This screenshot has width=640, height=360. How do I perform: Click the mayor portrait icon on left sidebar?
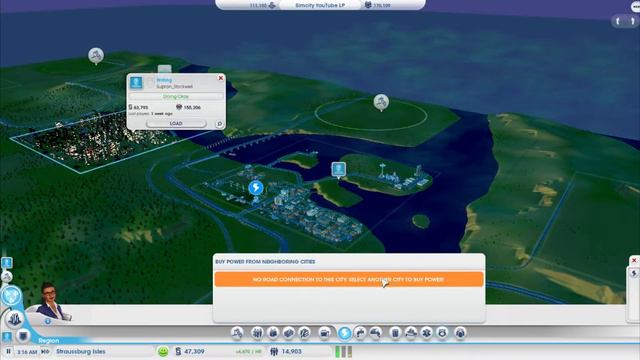7,263
